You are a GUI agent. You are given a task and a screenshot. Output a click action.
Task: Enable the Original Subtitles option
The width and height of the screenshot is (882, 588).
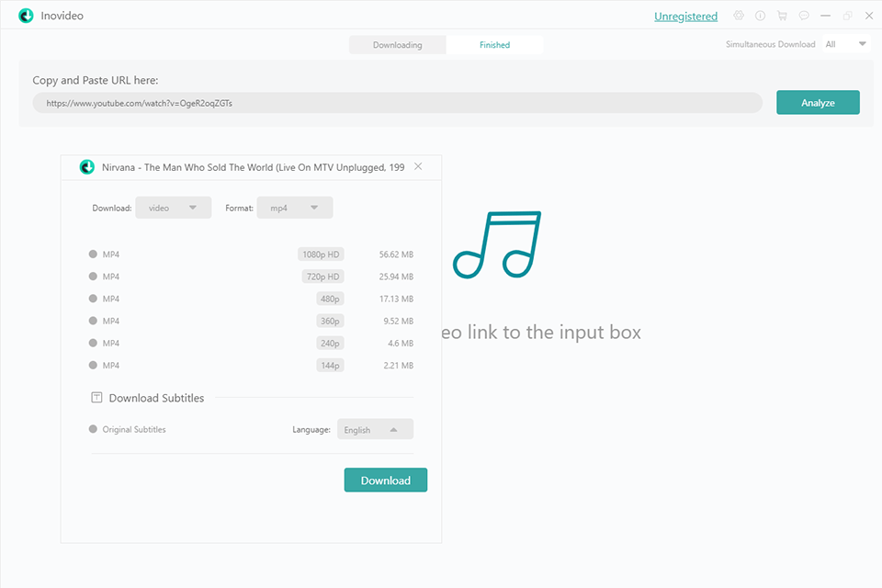pyautogui.click(x=93, y=429)
